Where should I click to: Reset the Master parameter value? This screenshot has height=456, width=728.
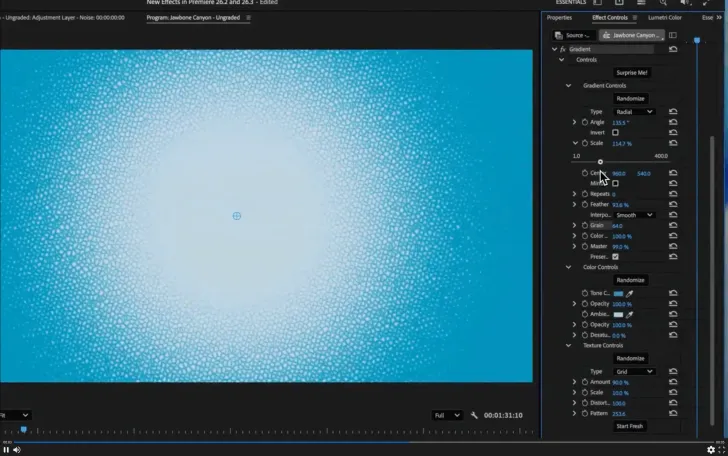click(673, 246)
